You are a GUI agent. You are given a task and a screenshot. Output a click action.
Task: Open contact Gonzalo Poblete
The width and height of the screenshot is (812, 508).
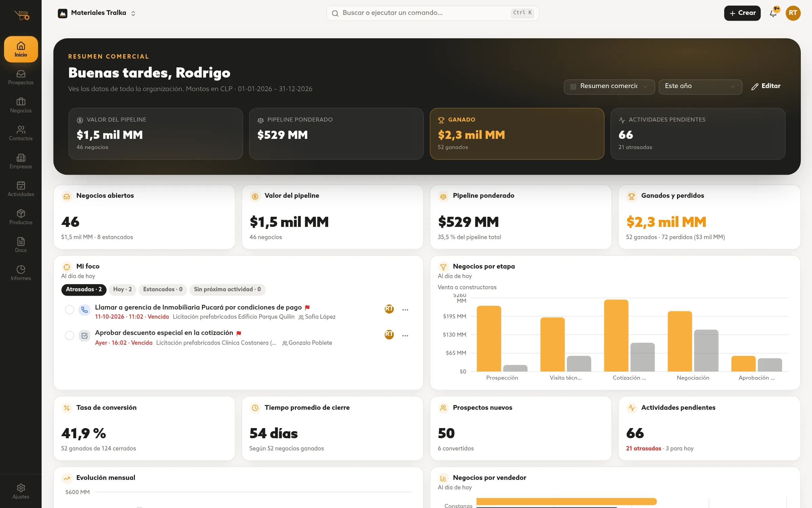point(307,343)
